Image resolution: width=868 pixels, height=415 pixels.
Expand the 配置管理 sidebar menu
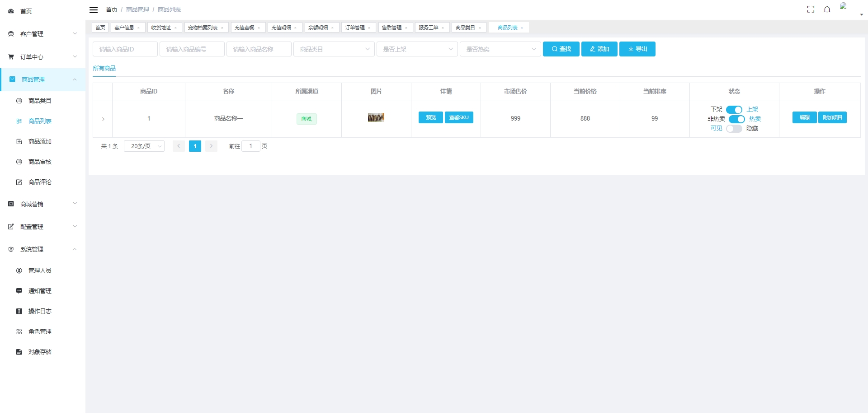tap(75, 226)
